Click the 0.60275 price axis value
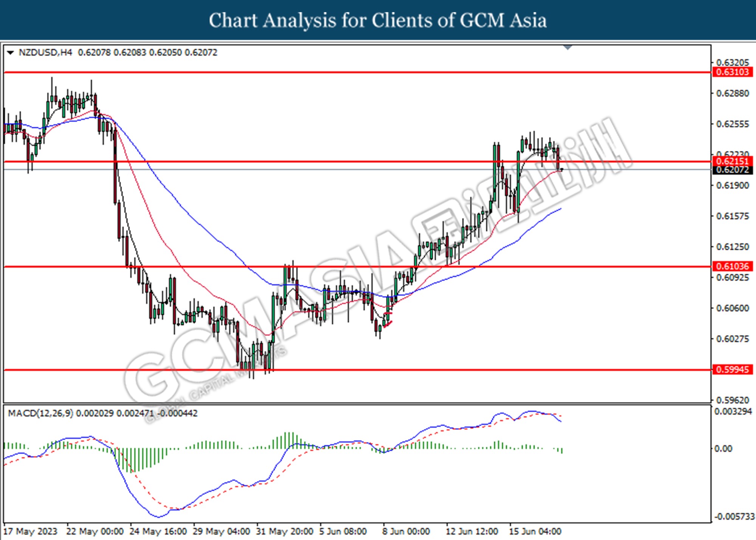The height and width of the screenshot is (540, 756). click(733, 338)
